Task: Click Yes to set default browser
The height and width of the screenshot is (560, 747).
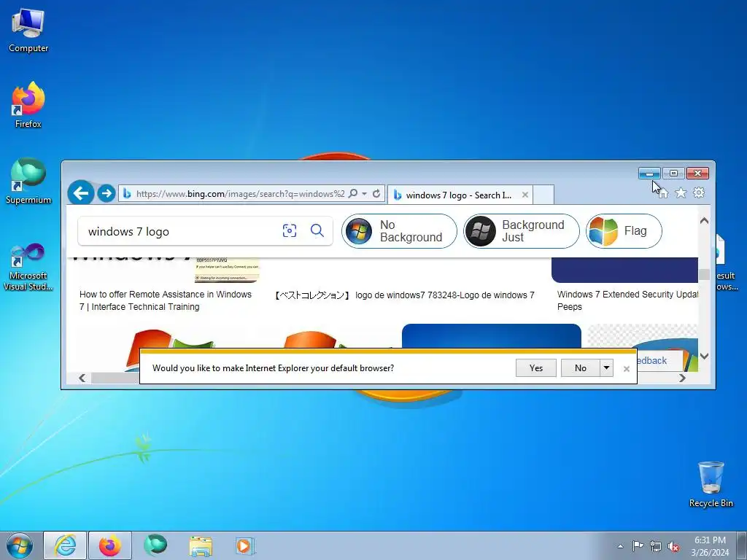Action: click(536, 368)
